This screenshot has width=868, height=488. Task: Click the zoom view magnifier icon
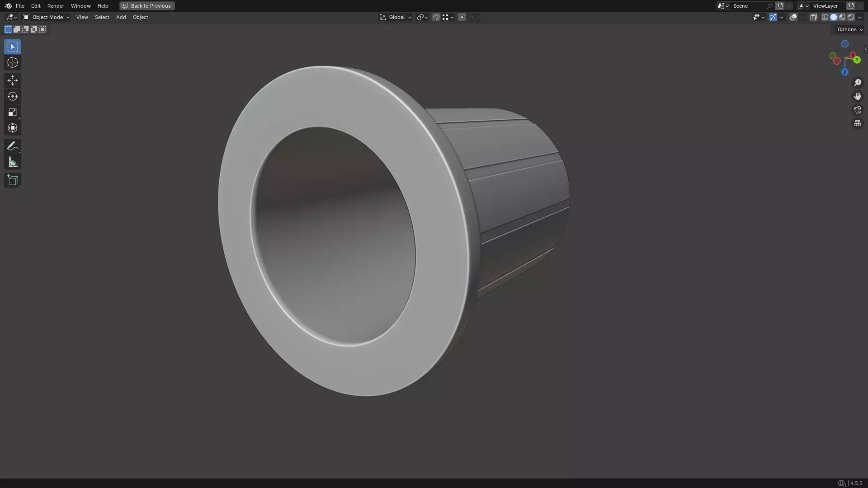[858, 83]
